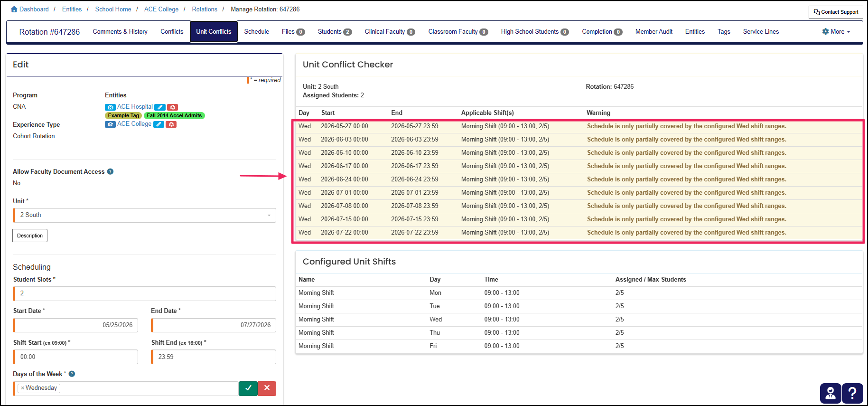Open the Completion tab
Screen dimensions: 868x406
tap(602, 32)
